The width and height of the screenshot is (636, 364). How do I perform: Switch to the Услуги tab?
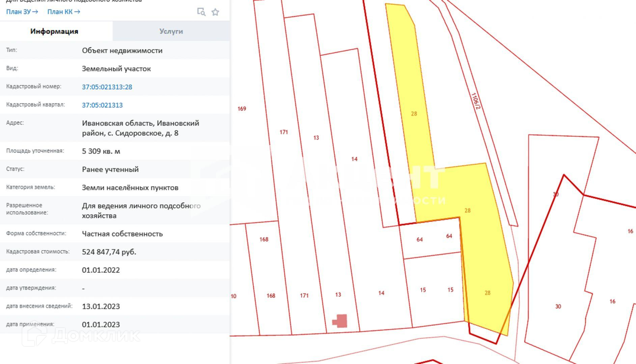coord(171,31)
